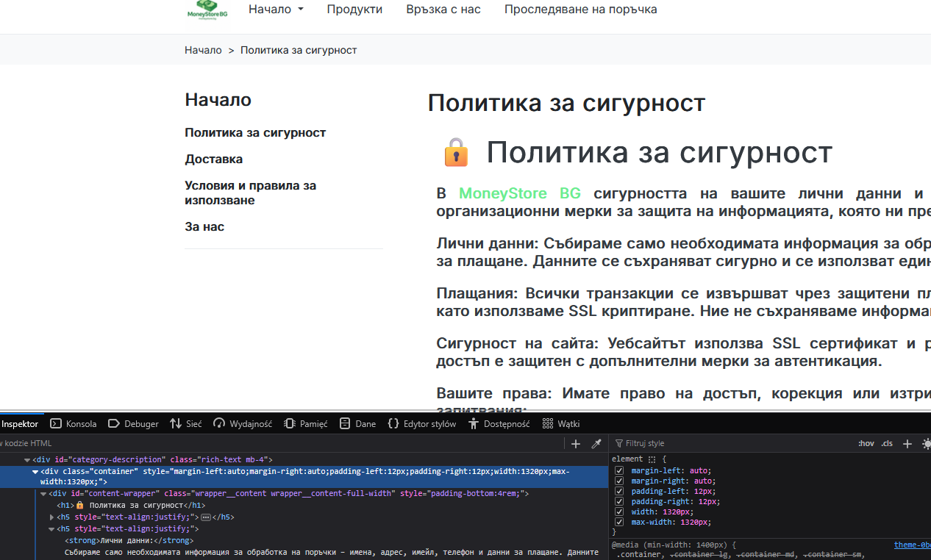
Task: Uncheck the margin-left auto declaration
Action: pyautogui.click(x=619, y=470)
